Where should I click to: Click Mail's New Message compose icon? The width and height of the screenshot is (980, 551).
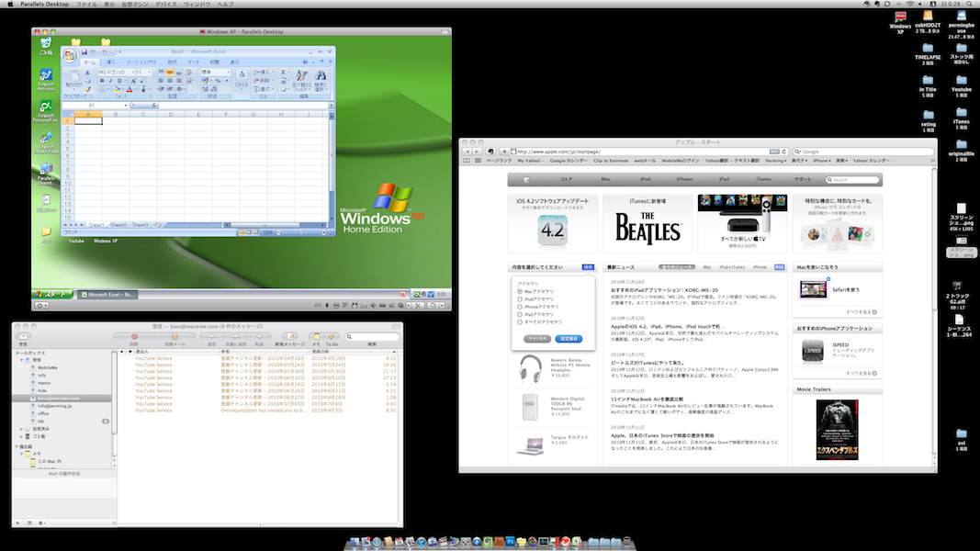coord(289,336)
